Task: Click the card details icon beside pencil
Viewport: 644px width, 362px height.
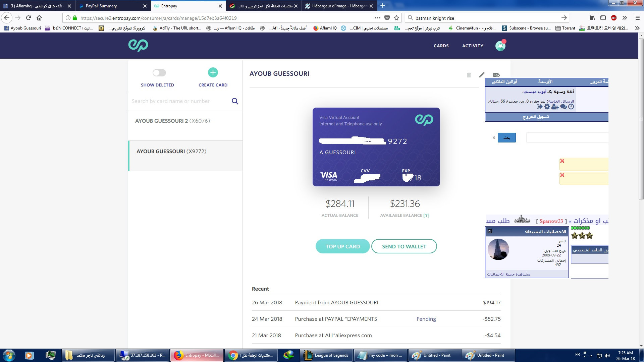Action: pos(496,75)
